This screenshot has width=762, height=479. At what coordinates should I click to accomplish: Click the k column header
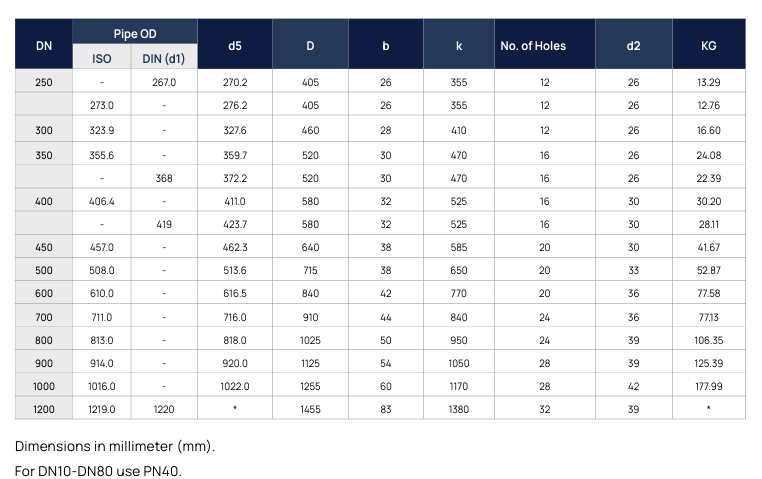pyautogui.click(x=458, y=46)
